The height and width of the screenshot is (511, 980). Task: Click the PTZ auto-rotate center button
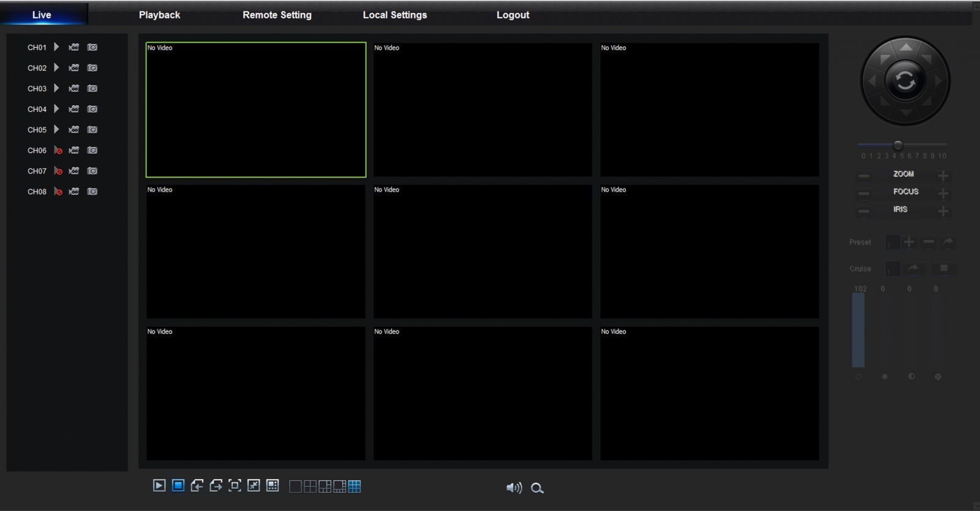pos(905,80)
